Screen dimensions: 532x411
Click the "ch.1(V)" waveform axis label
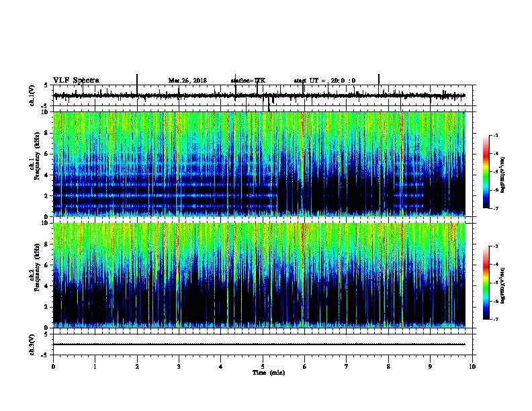[32, 95]
